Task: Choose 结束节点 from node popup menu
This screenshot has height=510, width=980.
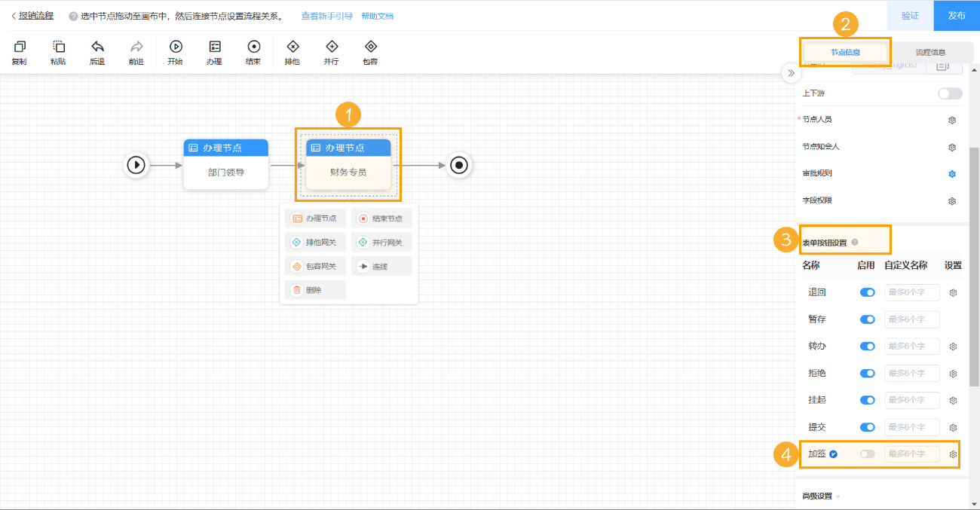Action: tap(381, 218)
